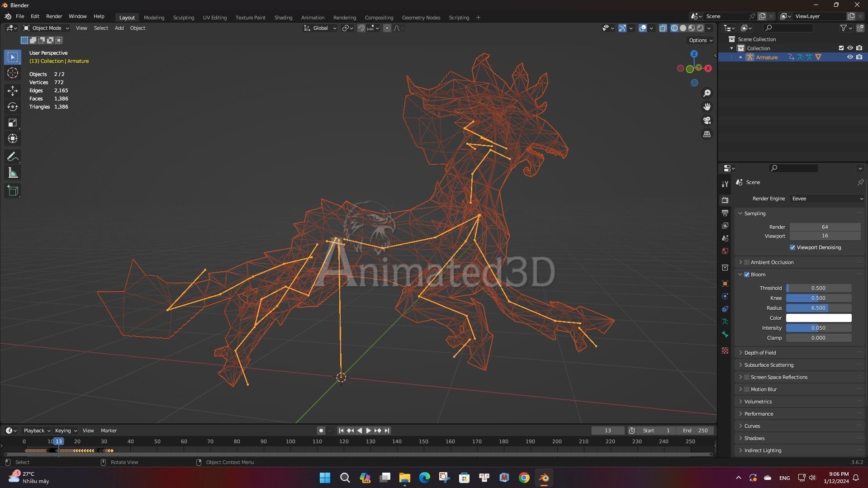This screenshot has height=488, width=868.
Task: Activate the Scale tool
Action: [13, 123]
